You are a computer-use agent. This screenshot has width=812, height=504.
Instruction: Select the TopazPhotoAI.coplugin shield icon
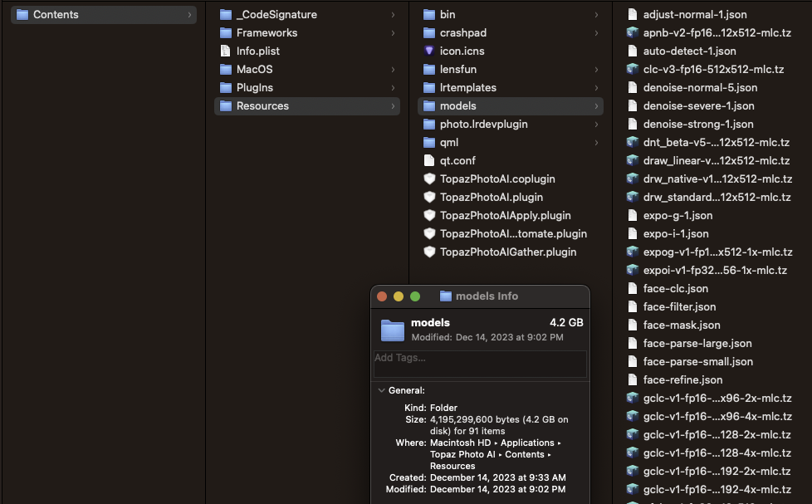point(429,179)
